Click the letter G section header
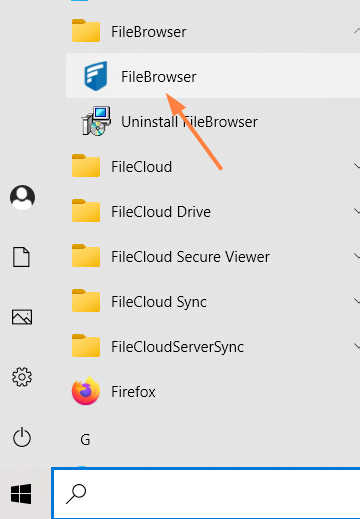Screen dimensions: 360x519 (x=85, y=440)
